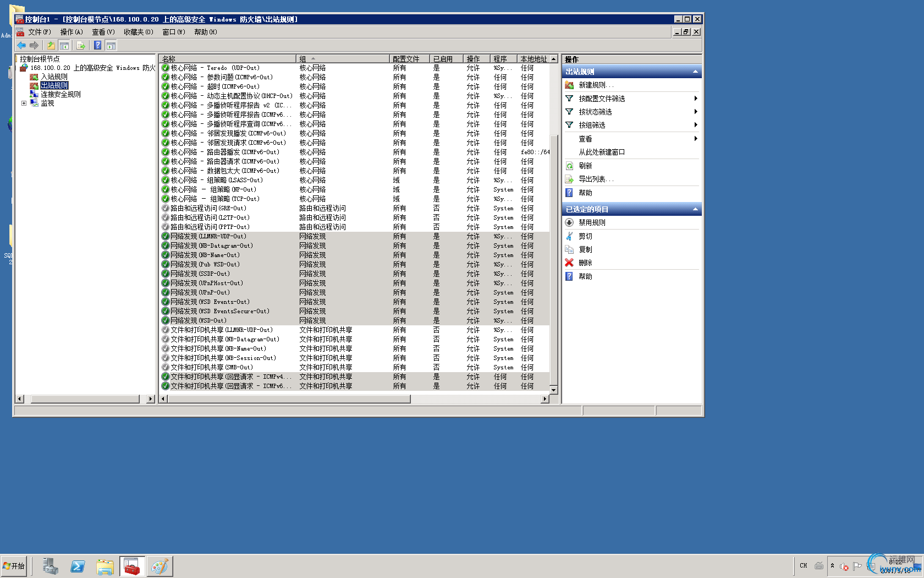The width and height of the screenshot is (924, 578).
Task: Click 新建规则... in the actions pane
Action: [x=596, y=85]
